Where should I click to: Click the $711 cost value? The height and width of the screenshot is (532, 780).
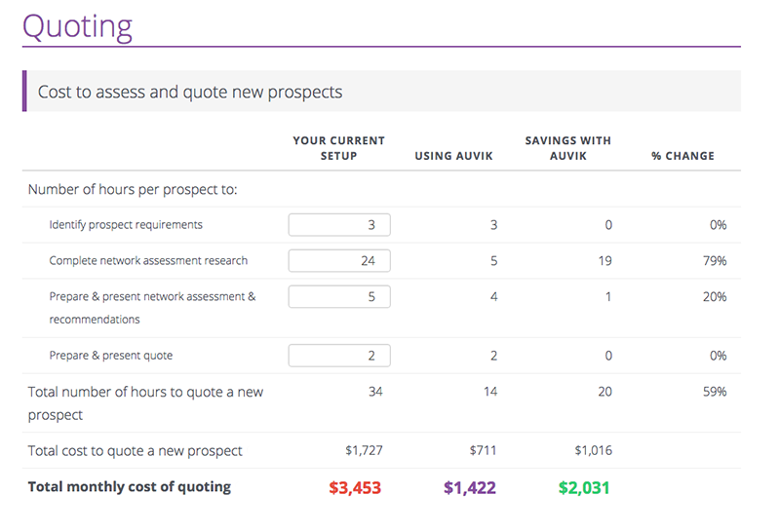click(x=483, y=450)
